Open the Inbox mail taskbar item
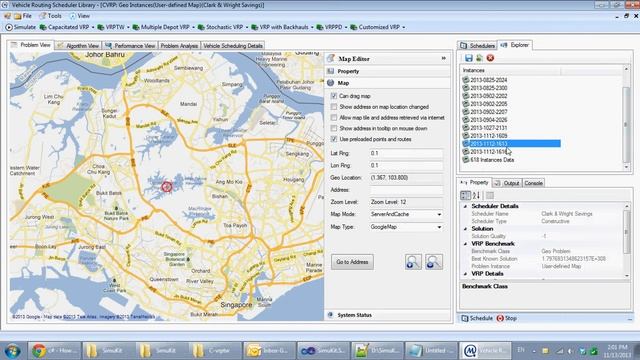 [x=269, y=351]
